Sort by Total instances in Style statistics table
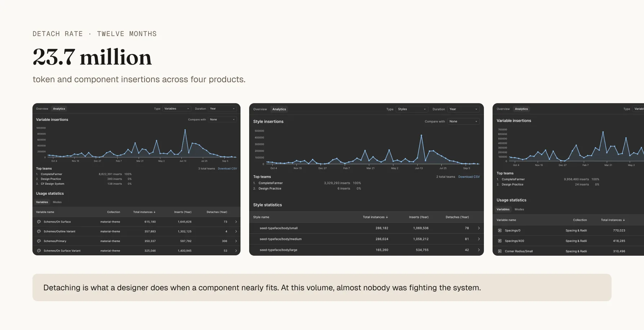Viewport: 644px width, 330px height. click(x=375, y=217)
